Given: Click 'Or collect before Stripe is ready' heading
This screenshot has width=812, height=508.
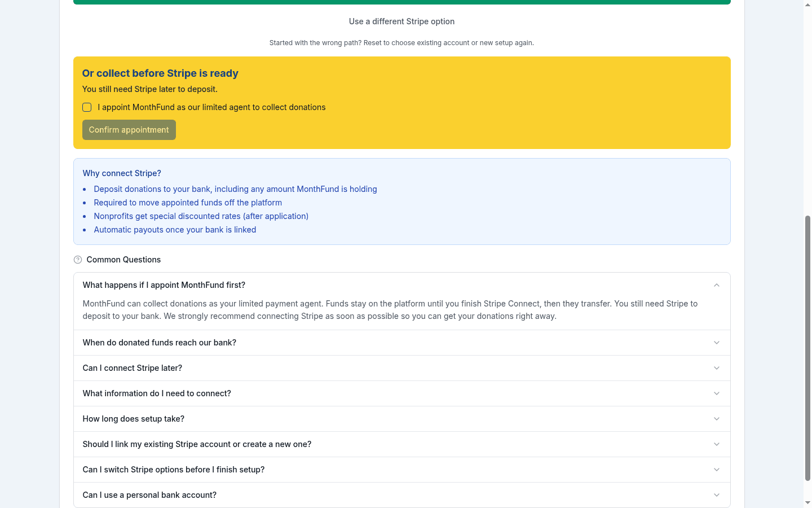Looking at the screenshot, I should coord(160,73).
